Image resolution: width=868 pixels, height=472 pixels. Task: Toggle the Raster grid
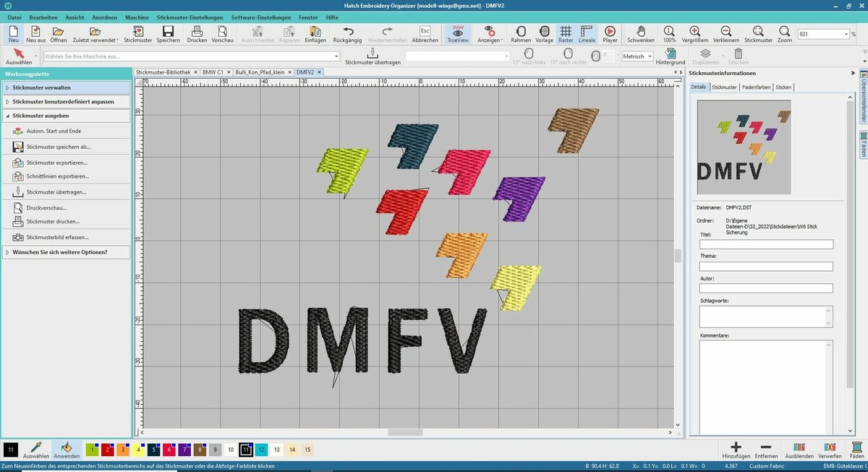(566, 34)
